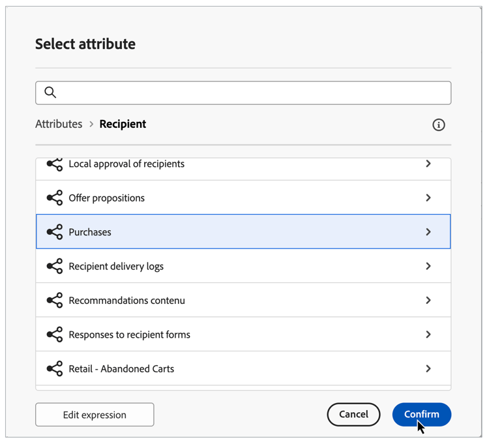Click the link icon for Local approval of recipients
This screenshot has width=489, height=448.
point(55,164)
